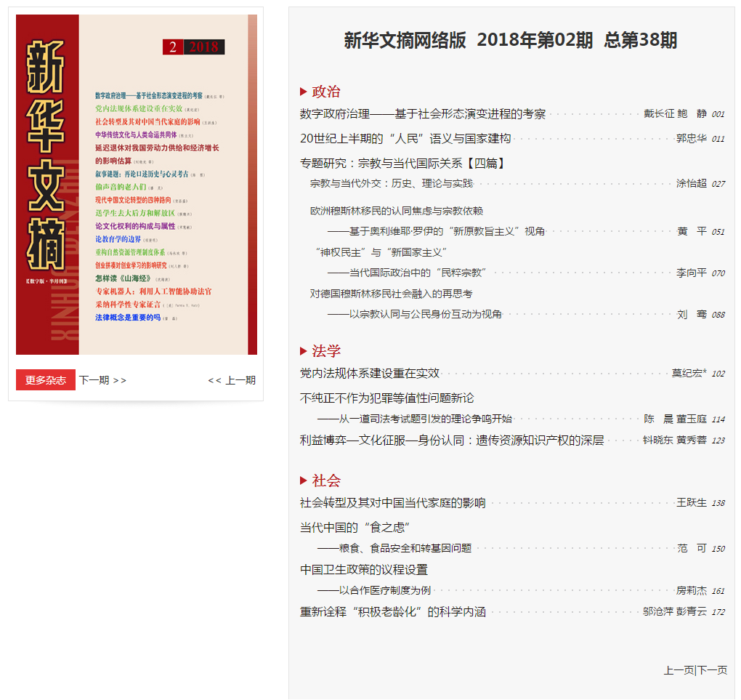Click the red triangle beside 政治
The width and height of the screenshot is (741, 700).
[304, 92]
